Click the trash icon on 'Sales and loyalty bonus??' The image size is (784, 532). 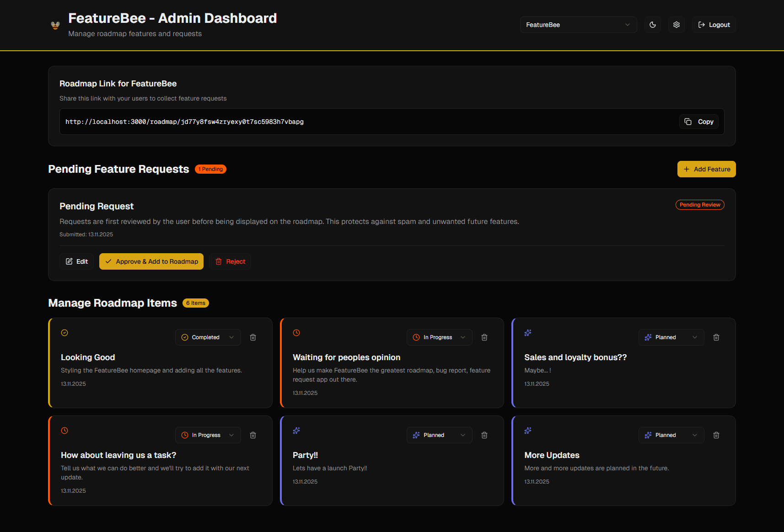716,337
